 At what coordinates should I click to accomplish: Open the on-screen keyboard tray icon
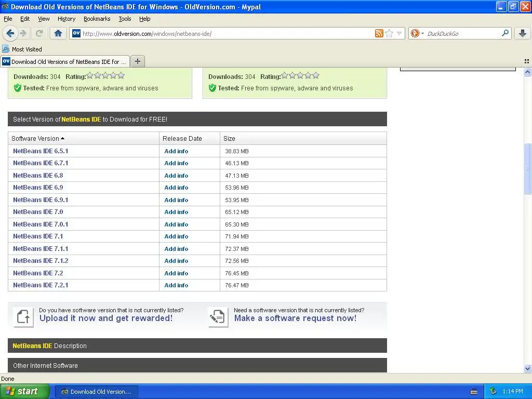(474, 392)
